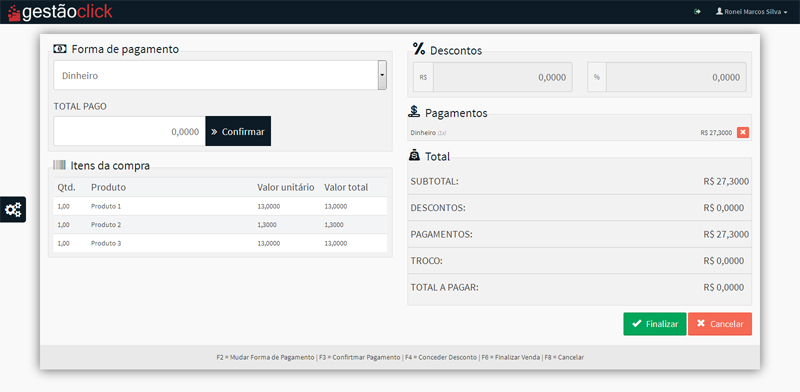Click the R$ 27,3000 payment amount next to Dinheiro

(x=716, y=133)
